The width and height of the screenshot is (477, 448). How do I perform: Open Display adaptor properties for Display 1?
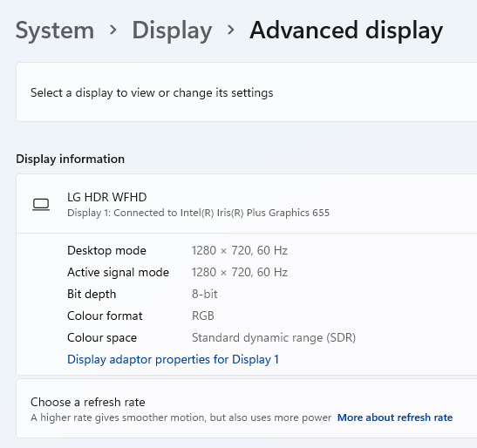173,359
